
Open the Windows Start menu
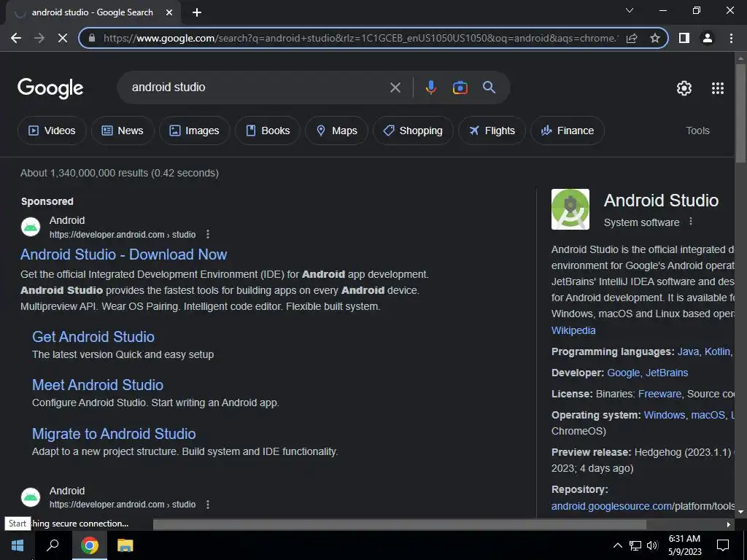[x=18, y=545]
